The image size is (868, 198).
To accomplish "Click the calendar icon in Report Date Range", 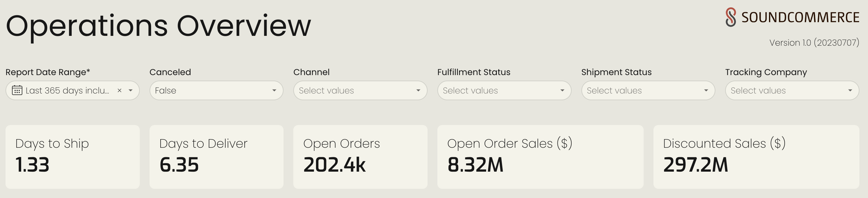I will click(17, 90).
